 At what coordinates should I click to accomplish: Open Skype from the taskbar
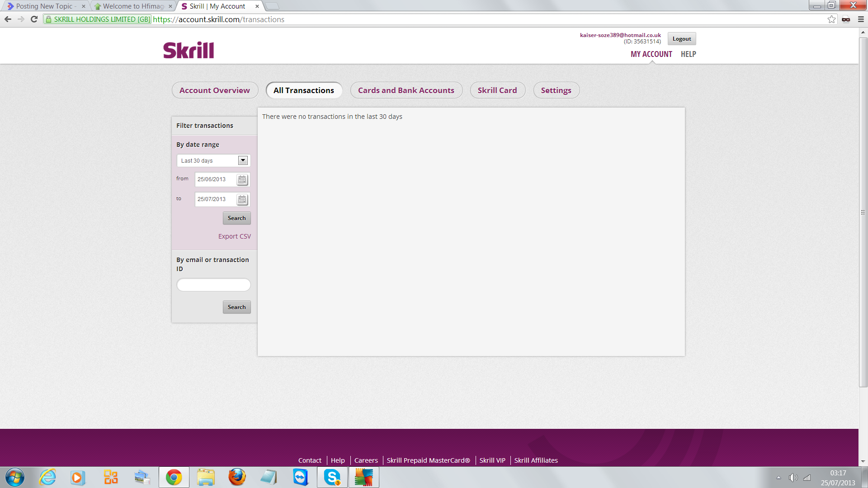coord(332,477)
